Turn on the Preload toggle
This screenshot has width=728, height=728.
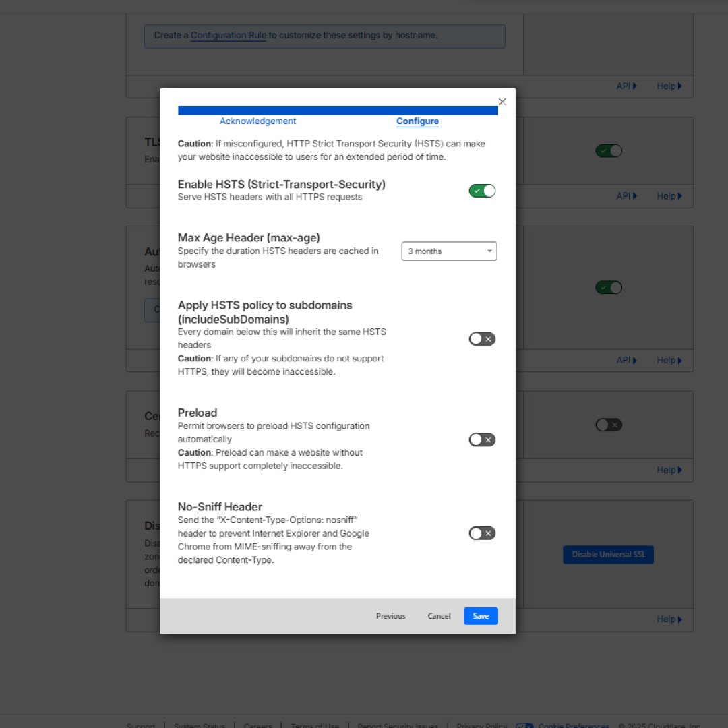click(x=482, y=440)
